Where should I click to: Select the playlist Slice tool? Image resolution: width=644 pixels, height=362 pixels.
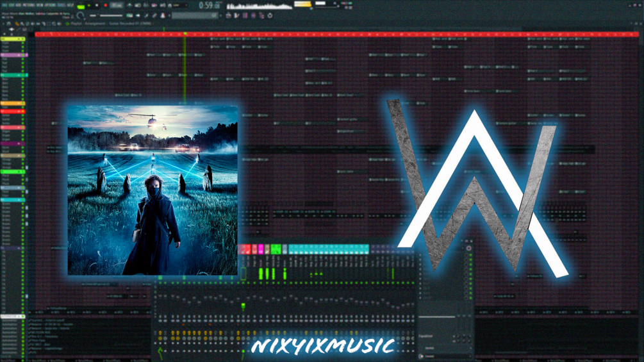[44, 24]
